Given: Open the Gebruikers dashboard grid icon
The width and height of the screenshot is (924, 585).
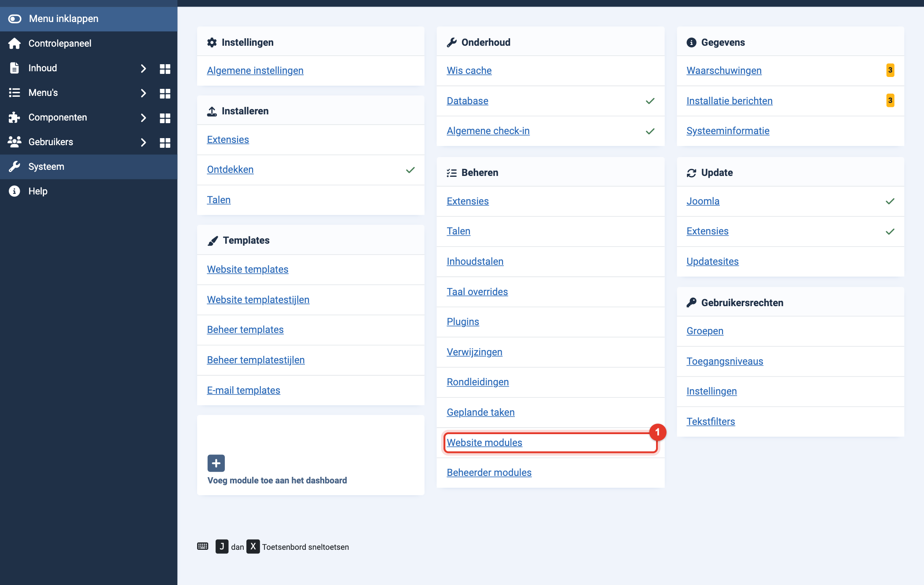Looking at the screenshot, I should 165,143.
